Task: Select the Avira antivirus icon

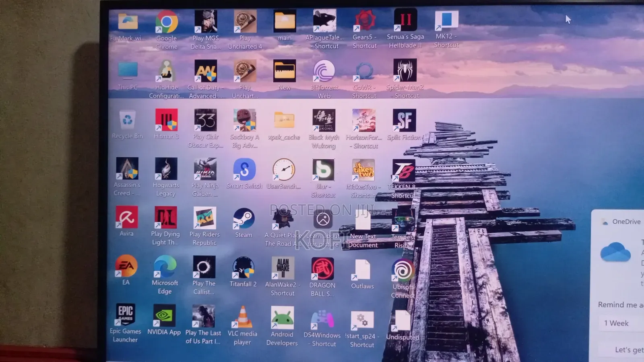Action: click(127, 217)
